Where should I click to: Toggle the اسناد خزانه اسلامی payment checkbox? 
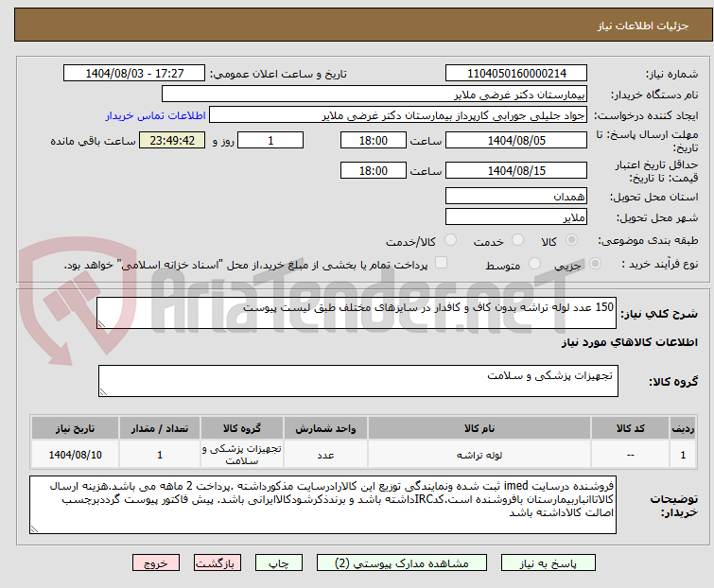(x=441, y=265)
